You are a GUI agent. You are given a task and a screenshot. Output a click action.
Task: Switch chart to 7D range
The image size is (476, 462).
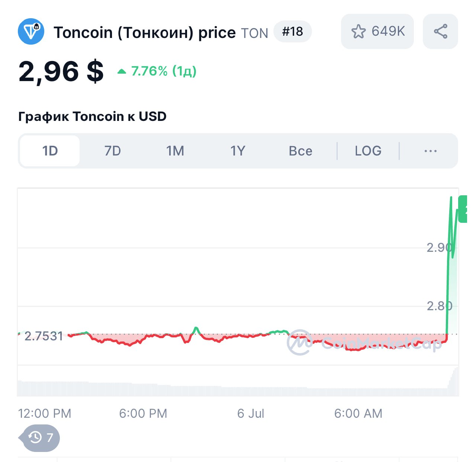[x=112, y=151]
